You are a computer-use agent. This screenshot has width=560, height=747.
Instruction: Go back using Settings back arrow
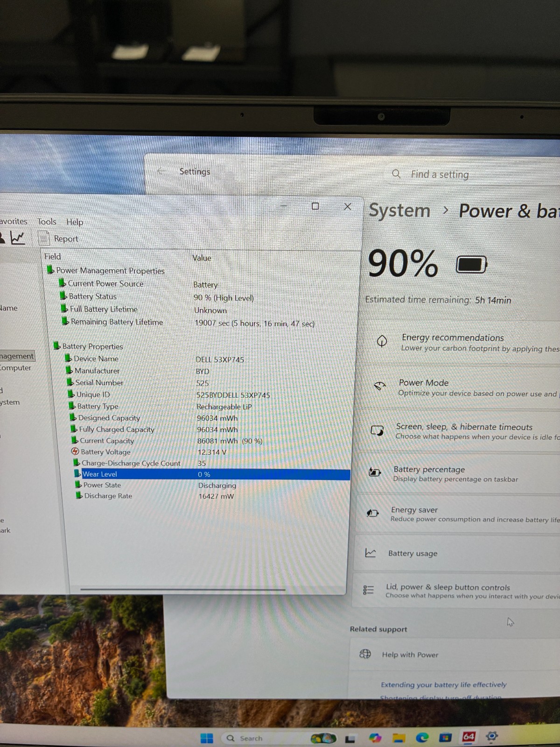pyautogui.click(x=161, y=171)
